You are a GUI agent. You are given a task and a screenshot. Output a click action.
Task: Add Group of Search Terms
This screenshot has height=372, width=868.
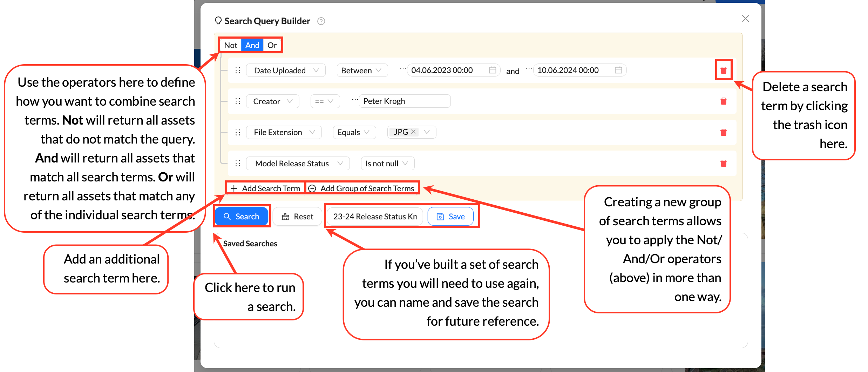click(x=362, y=188)
